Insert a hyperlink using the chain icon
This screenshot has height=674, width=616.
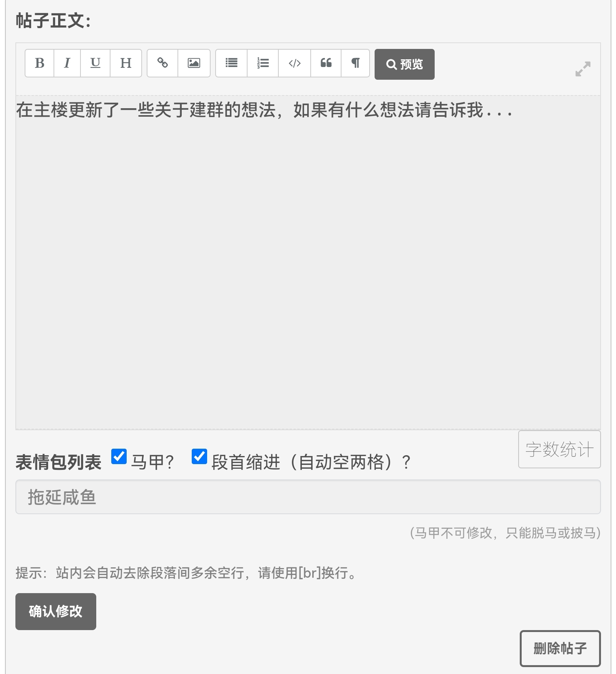click(162, 63)
